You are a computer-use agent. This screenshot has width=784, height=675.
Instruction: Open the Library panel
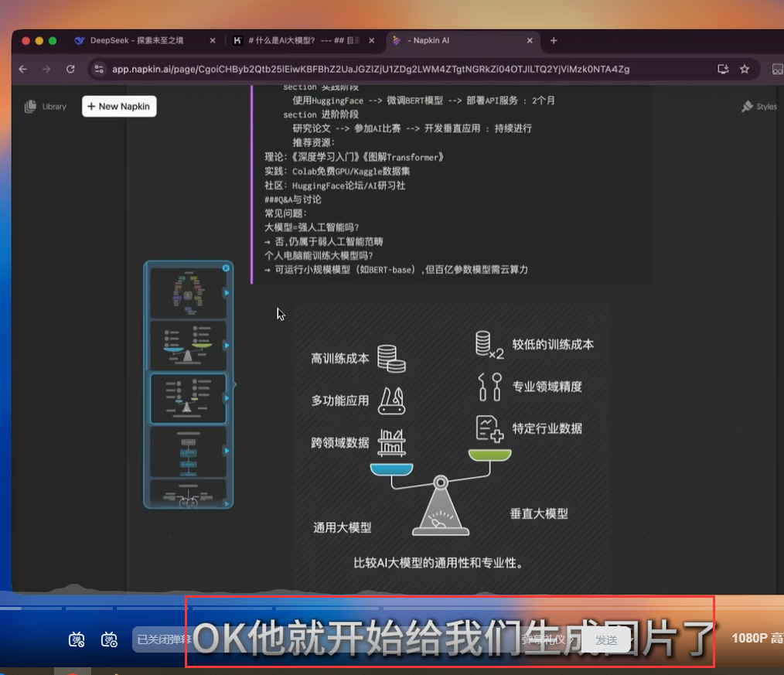click(x=46, y=107)
